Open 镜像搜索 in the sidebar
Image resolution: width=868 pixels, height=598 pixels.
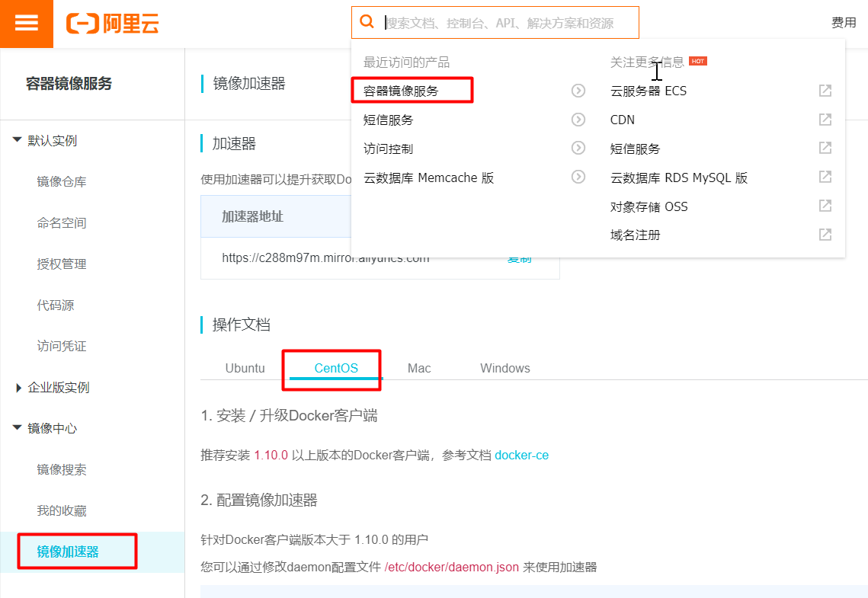(62, 470)
